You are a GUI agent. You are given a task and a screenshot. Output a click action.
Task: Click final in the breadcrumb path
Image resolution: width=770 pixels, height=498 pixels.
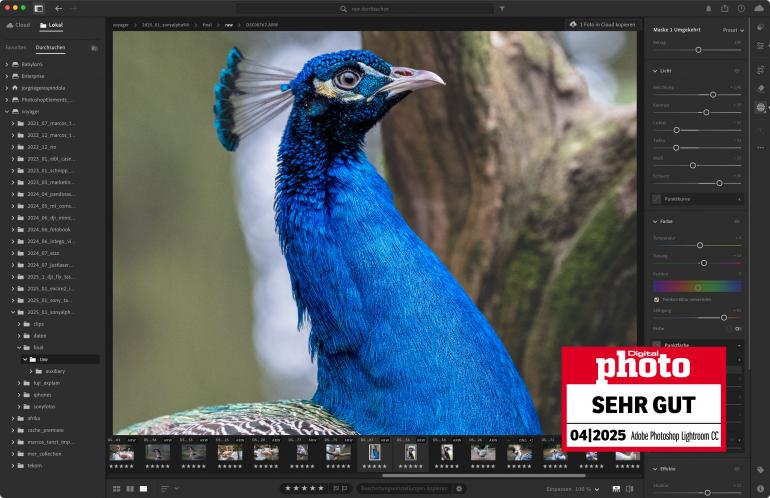pyautogui.click(x=207, y=25)
